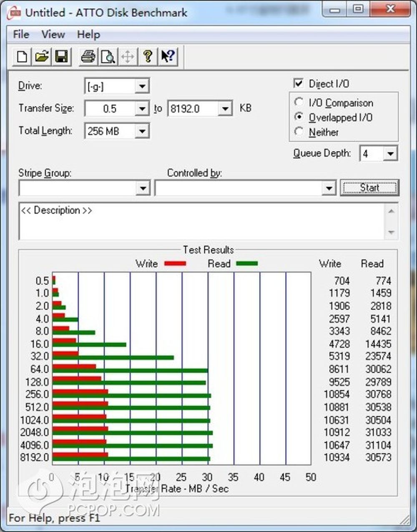417x532 pixels.
Task: Open the Help menu
Action: click(x=88, y=34)
